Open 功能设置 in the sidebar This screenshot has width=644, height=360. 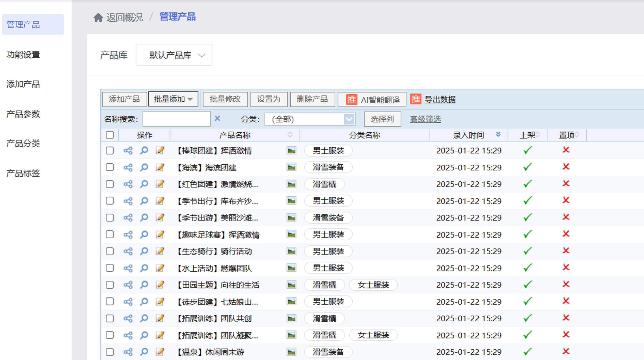tap(23, 55)
